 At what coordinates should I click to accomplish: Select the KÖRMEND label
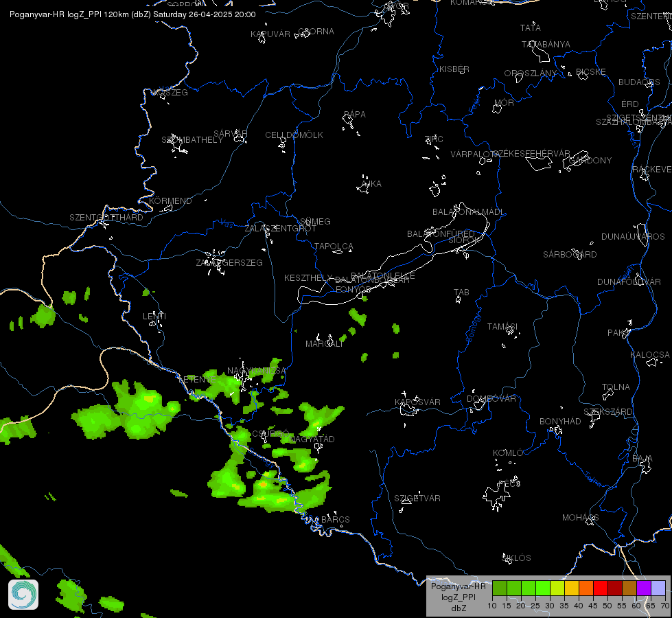(x=170, y=201)
